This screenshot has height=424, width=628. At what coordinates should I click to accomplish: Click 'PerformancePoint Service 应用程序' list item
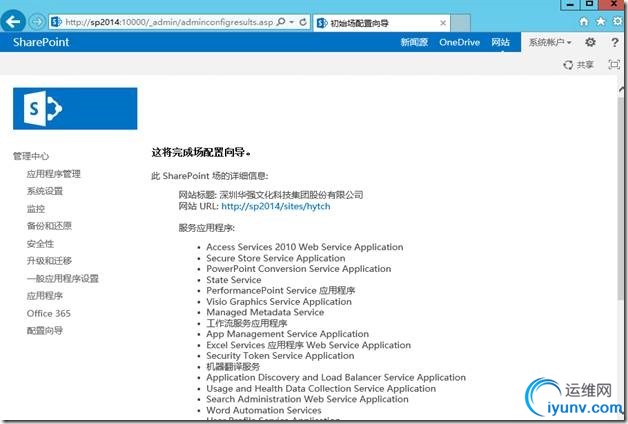[281, 290]
